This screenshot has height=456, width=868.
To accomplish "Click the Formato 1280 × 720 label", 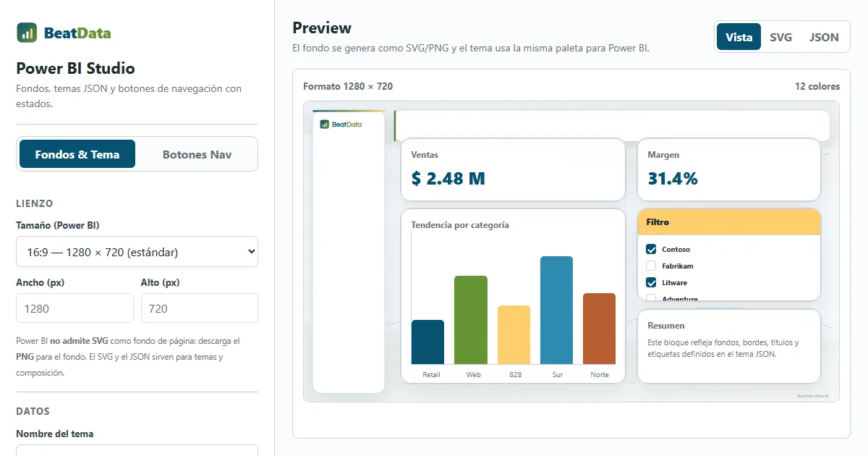I will [348, 86].
